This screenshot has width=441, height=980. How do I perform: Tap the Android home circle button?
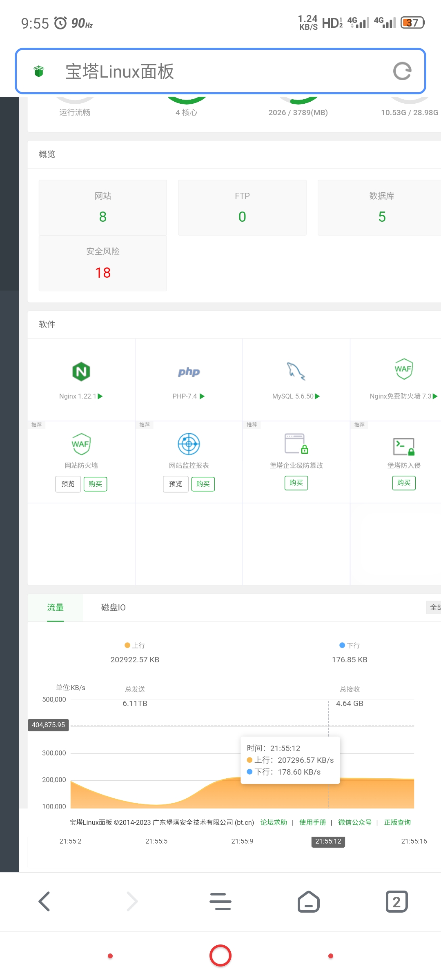point(220,955)
